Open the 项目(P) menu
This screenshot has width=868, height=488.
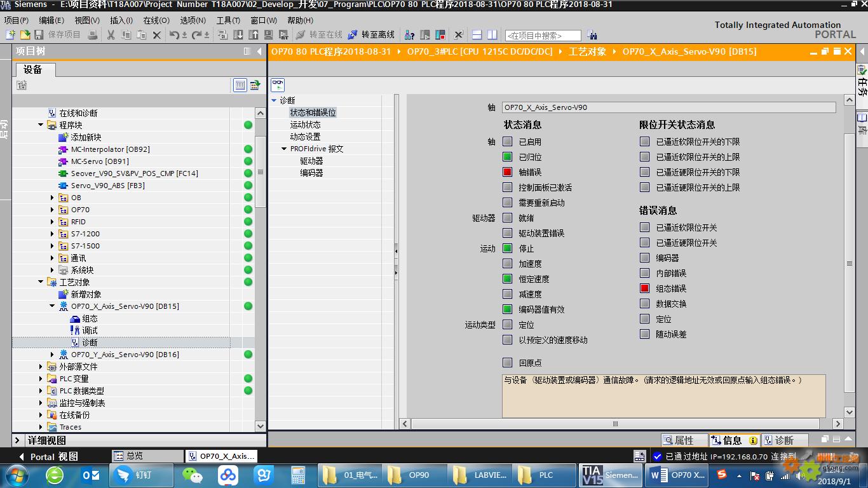16,20
